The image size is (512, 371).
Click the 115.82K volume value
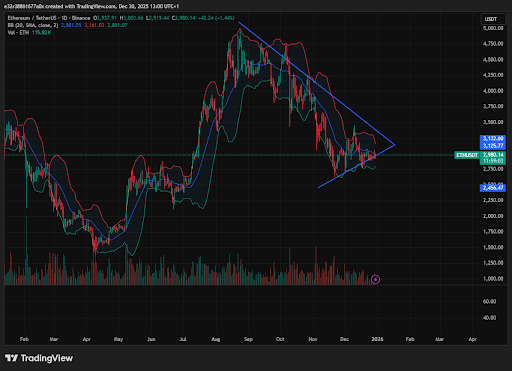42,33
